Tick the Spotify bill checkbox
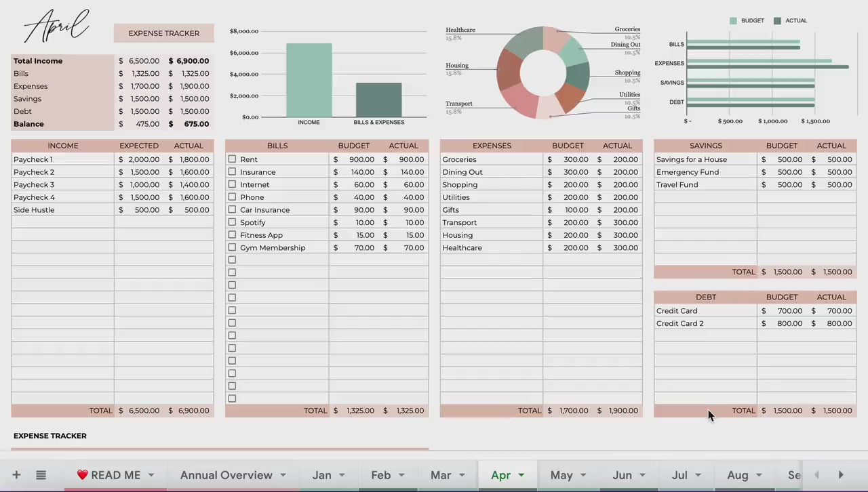This screenshot has height=492, width=868. click(x=232, y=222)
